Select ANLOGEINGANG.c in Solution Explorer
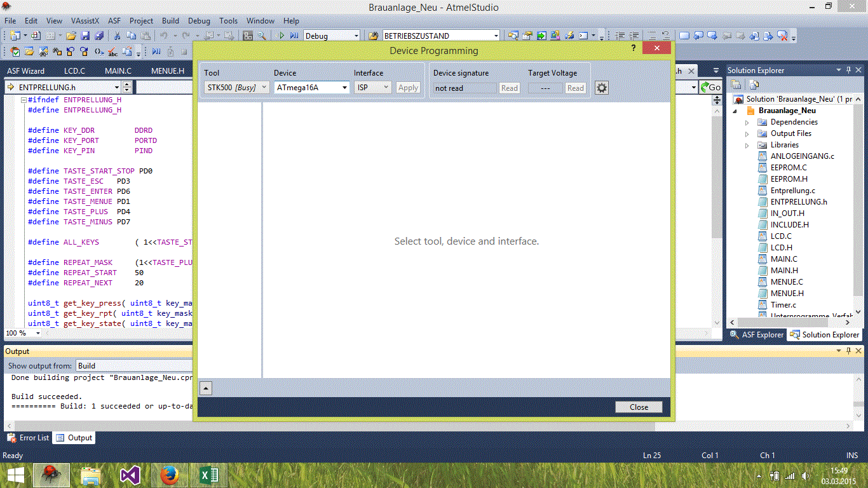Image resolution: width=868 pixels, height=488 pixels. coord(803,156)
